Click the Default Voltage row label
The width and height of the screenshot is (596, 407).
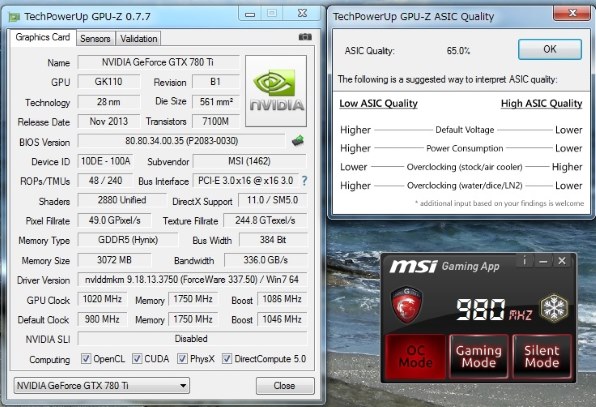465,130
